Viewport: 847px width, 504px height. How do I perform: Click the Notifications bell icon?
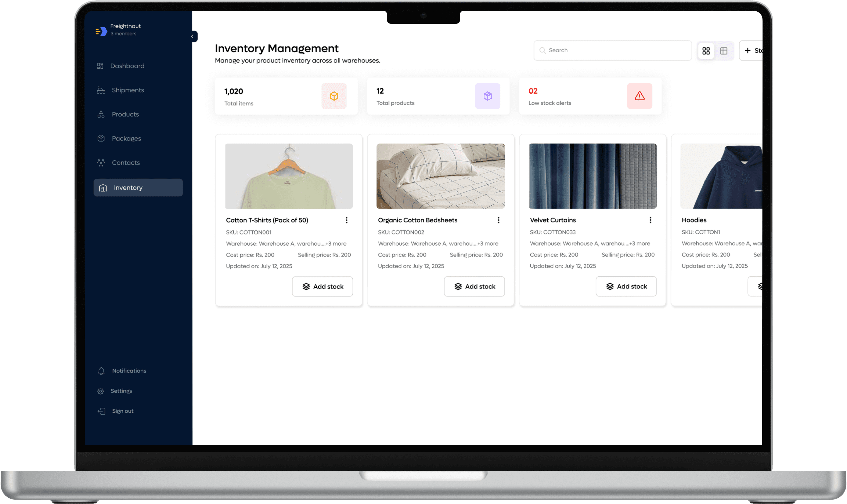(x=101, y=371)
